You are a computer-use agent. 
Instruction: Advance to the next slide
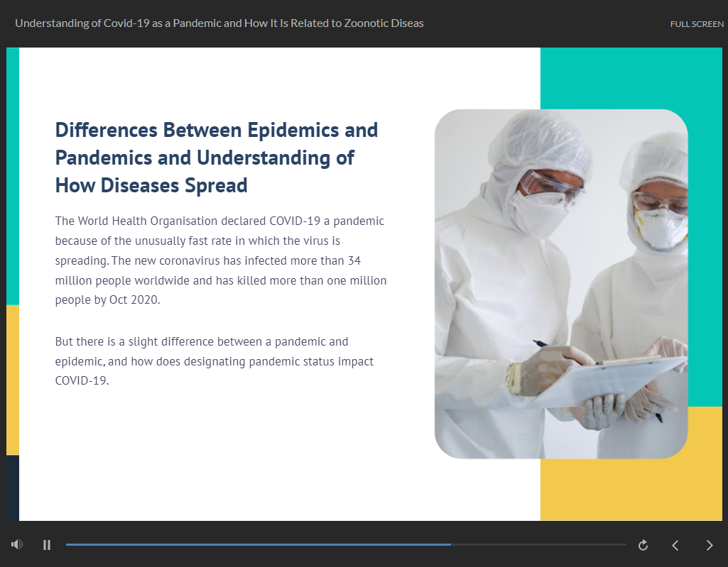click(x=709, y=545)
